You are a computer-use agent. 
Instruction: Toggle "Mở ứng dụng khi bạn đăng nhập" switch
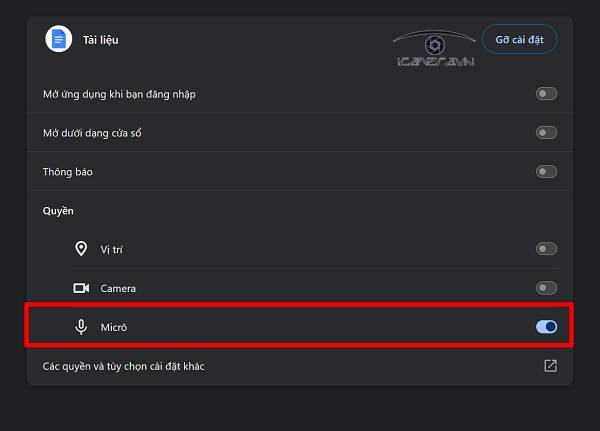pyautogui.click(x=546, y=94)
